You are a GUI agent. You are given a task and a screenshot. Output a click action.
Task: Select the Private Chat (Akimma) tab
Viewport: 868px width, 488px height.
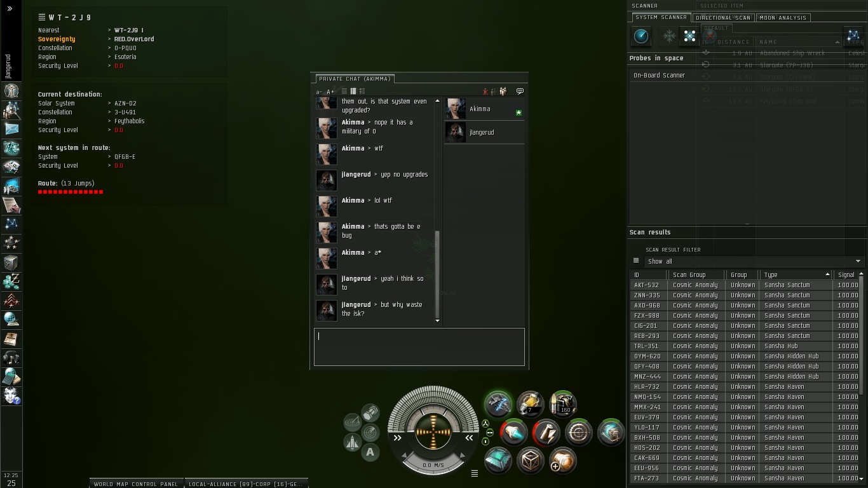(355, 79)
